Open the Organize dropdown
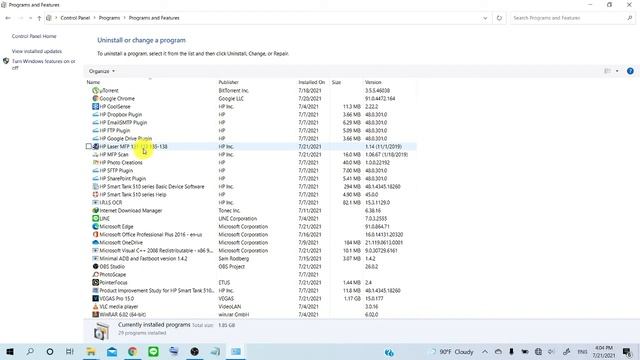This screenshot has width=640, height=360. click(x=102, y=71)
